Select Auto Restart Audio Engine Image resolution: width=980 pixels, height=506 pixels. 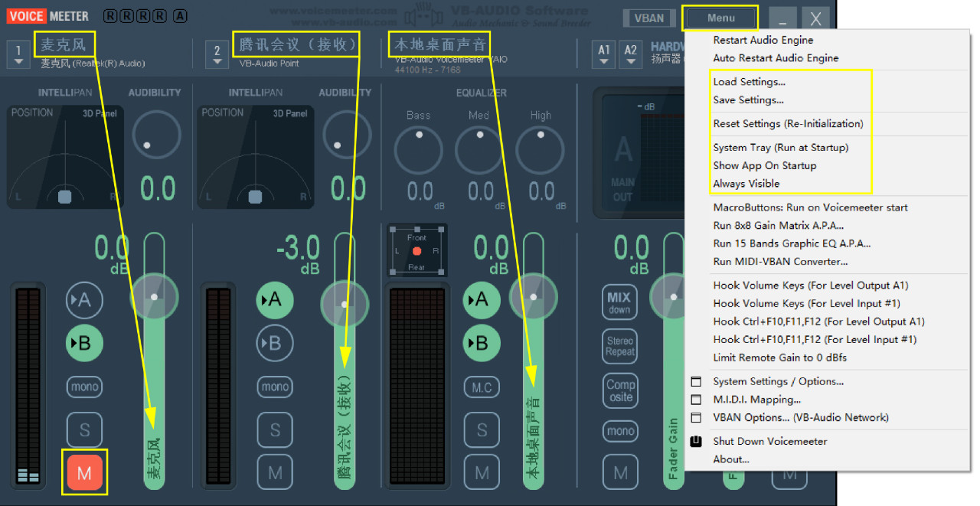click(776, 58)
